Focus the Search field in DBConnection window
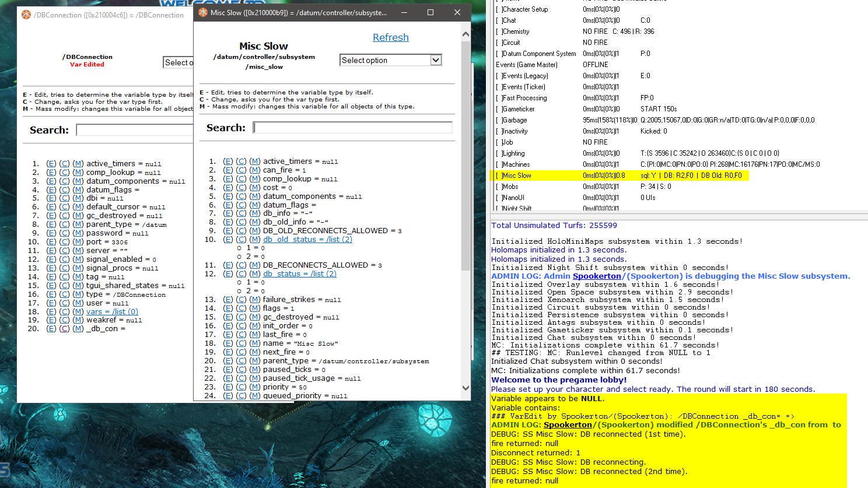The height and width of the screenshot is (488, 868). click(135, 130)
